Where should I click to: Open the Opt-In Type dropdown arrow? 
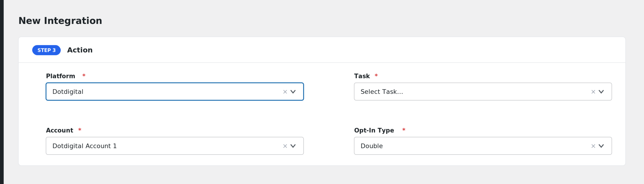(601, 146)
